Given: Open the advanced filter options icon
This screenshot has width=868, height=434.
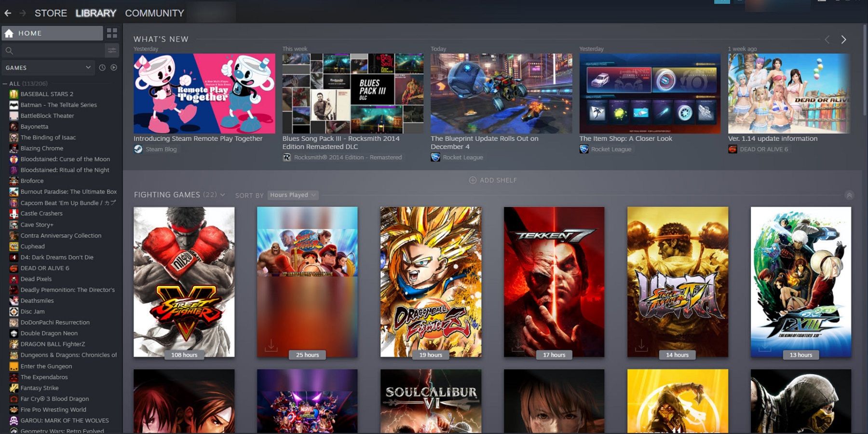Looking at the screenshot, I should (112, 50).
